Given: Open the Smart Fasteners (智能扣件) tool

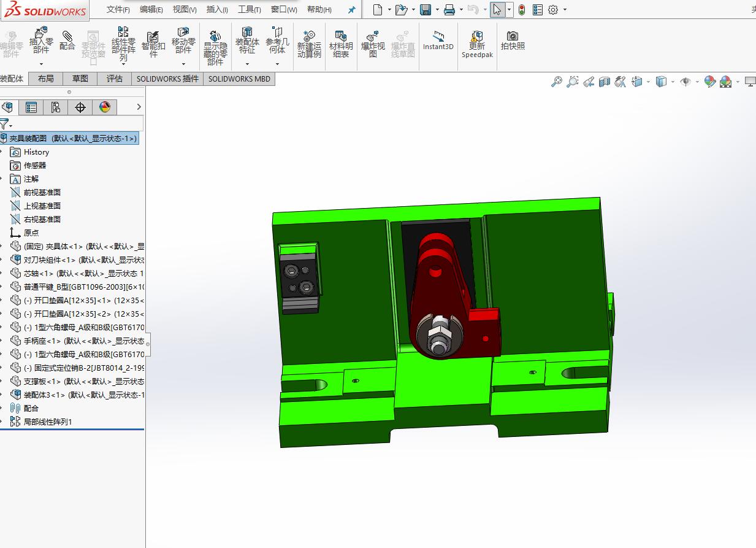Looking at the screenshot, I should [x=153, y=42].
